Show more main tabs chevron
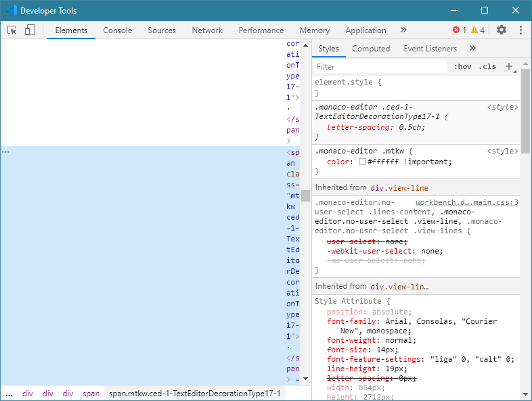Screen dimensions: 532x401 pos(403,30)
